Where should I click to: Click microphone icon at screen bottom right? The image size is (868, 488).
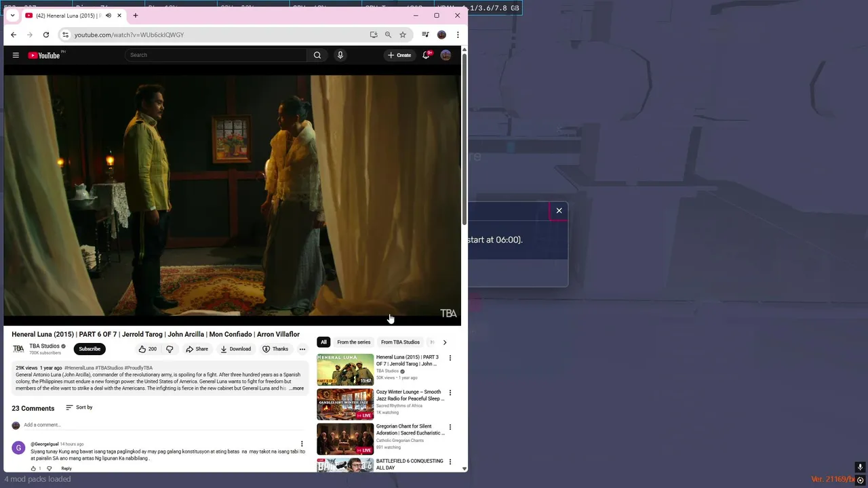coord(860,467)
